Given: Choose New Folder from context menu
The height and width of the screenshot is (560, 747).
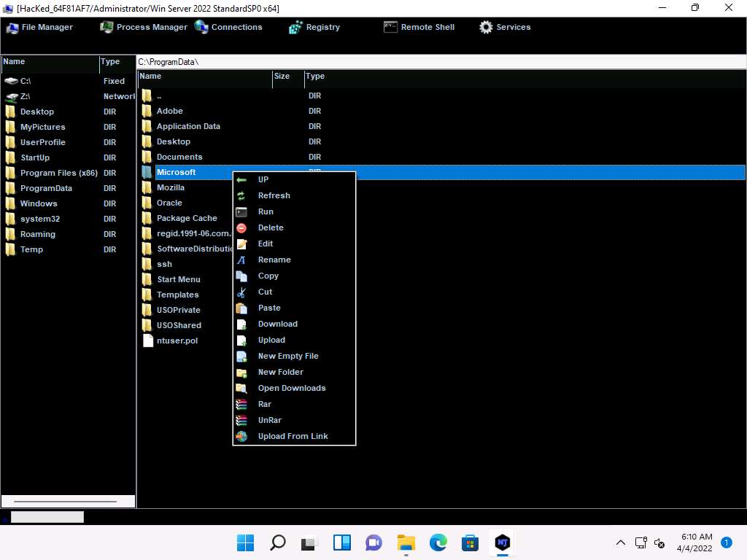Looking at the screenshot, I should point(280,372).
